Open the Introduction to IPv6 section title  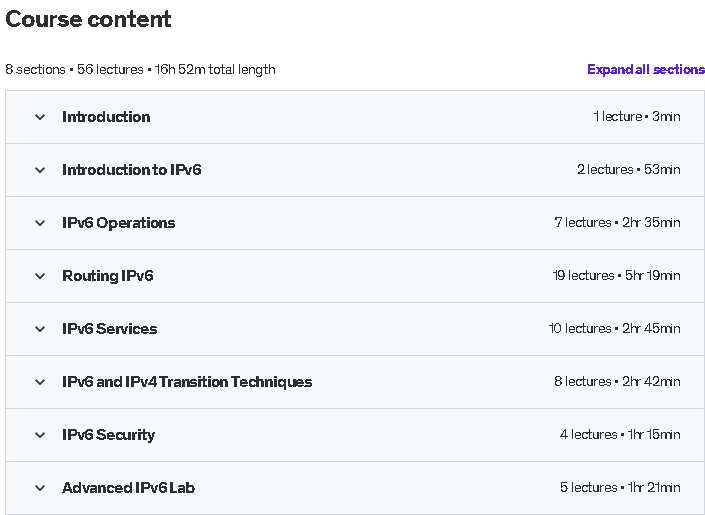[132, 170]
